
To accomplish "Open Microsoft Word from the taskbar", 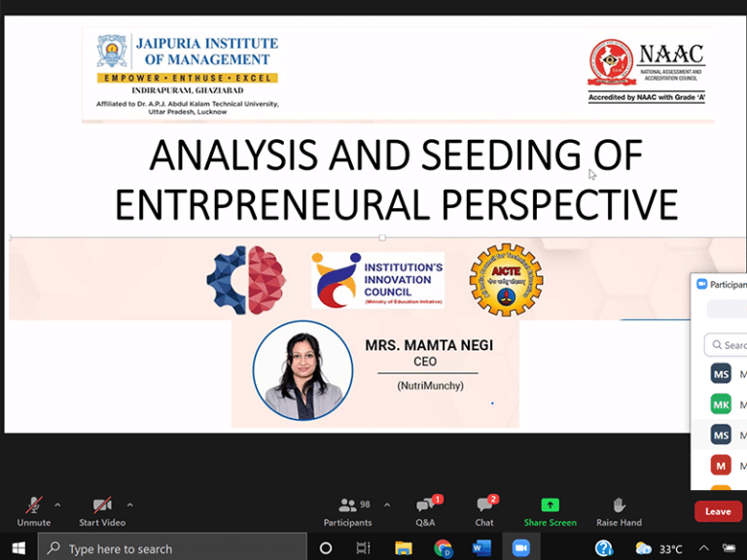I will [x=481, y=548].
